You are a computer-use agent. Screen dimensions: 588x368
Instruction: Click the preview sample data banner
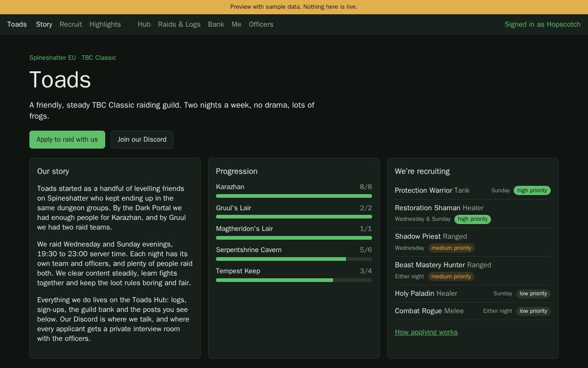click(294, 7)
